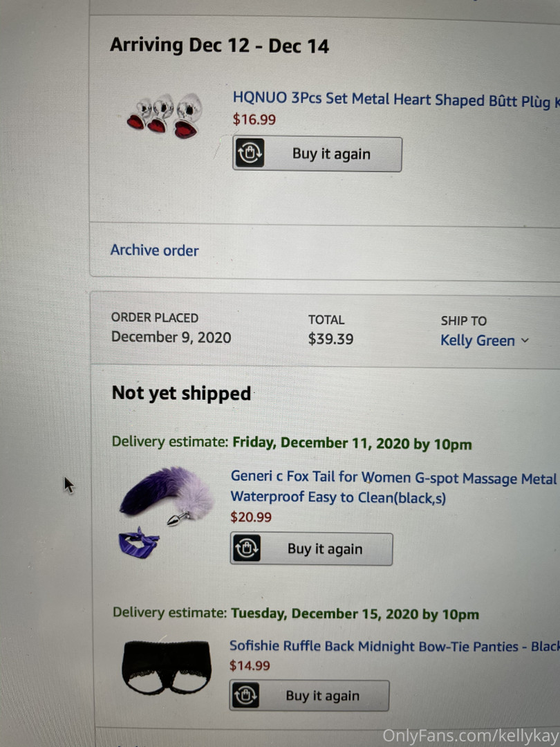Click the black panties product thumbnail
Viewport: 560px width, 747px height.
click(167, 667)
